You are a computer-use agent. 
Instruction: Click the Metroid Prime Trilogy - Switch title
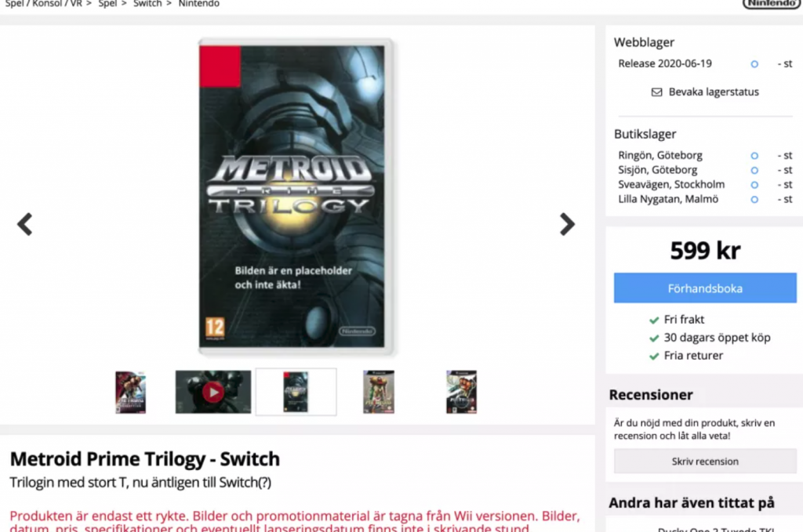(x=145, y=459)
